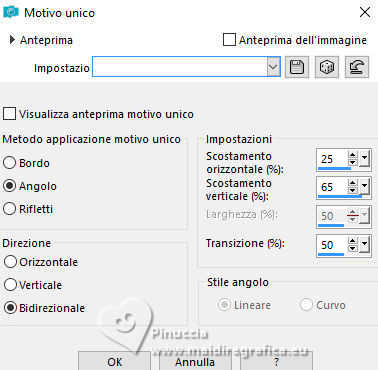Image resolution: width=378 pixels, height=370 pixels.
Task: Check Visualizza anteprima motivo unico
Action: click(9, 114)
